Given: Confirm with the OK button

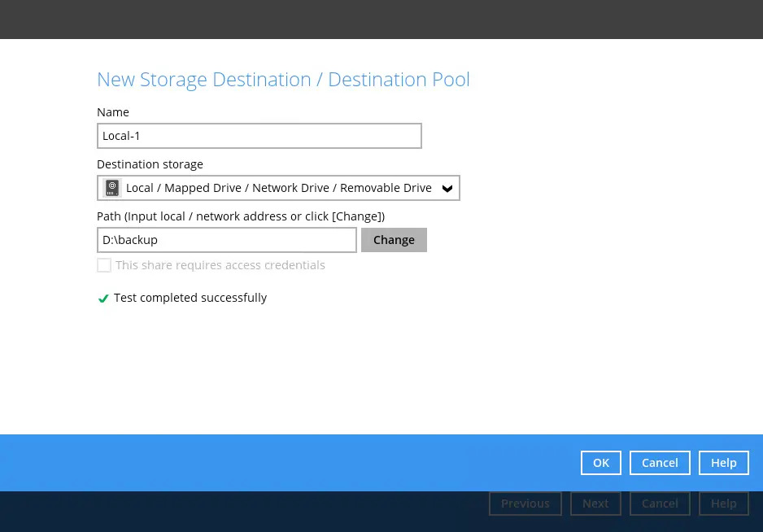Looking at the screenshot, I should pos(600,463).
